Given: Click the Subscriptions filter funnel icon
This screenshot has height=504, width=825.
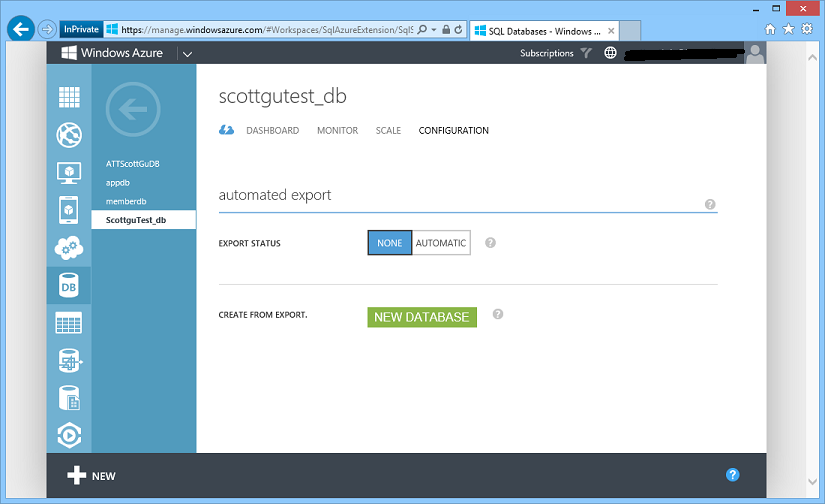Looking at the screenshot, I should 586,53.
